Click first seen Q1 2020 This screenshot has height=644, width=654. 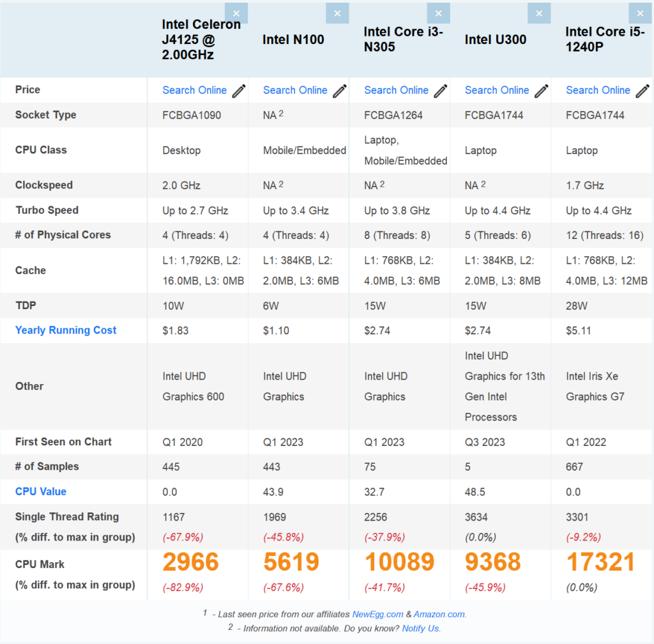point(182,442)
